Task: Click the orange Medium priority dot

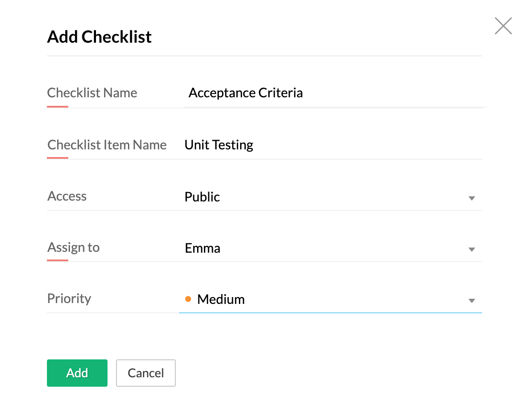Action: (x=188, y=299)
